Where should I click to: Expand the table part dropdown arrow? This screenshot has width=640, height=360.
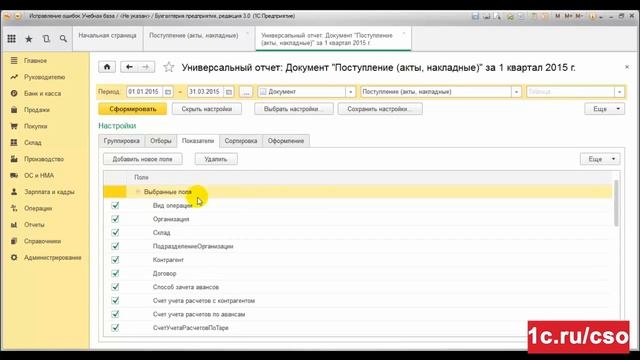(x=620, y=92)
